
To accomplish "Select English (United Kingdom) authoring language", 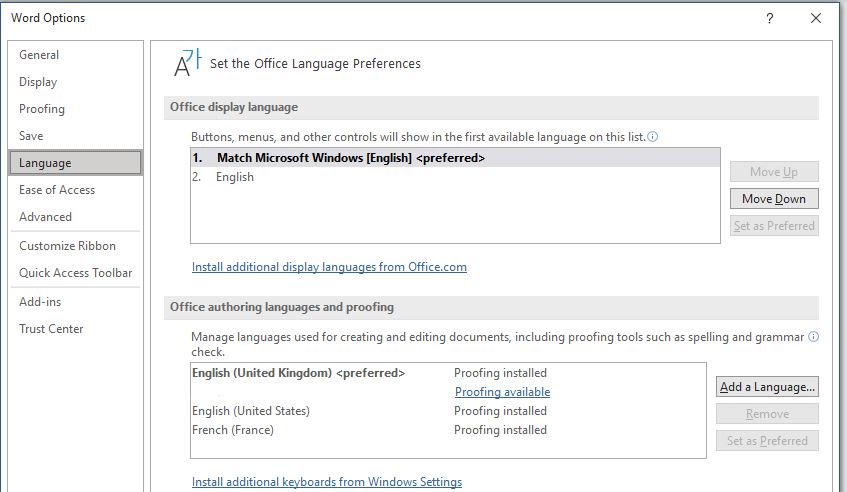I will pos(298,373).
